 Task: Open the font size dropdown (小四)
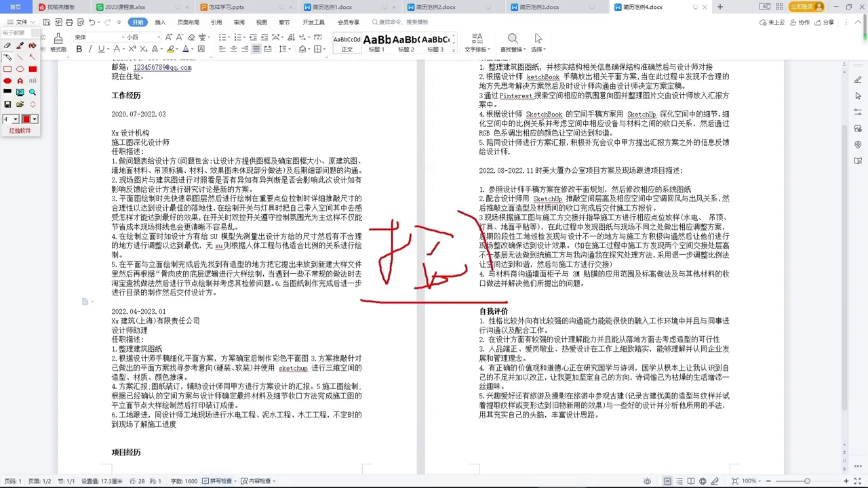click(x=159, y=37)
